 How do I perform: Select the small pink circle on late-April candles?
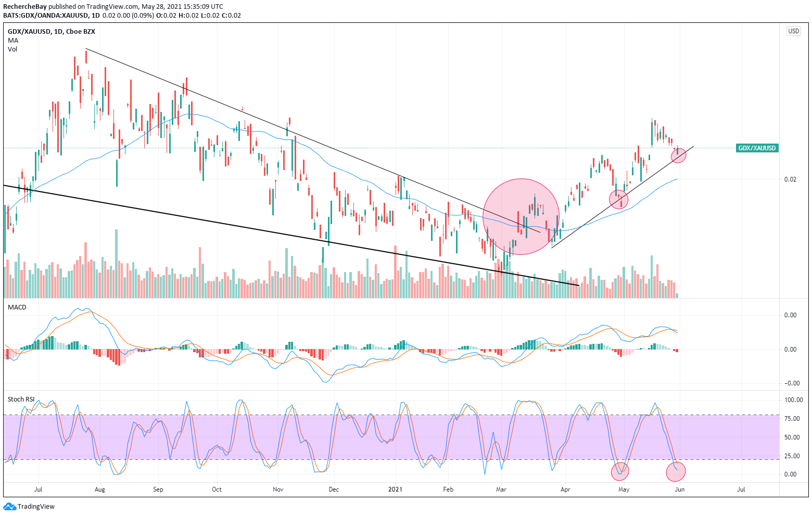[x=619, y=199]
